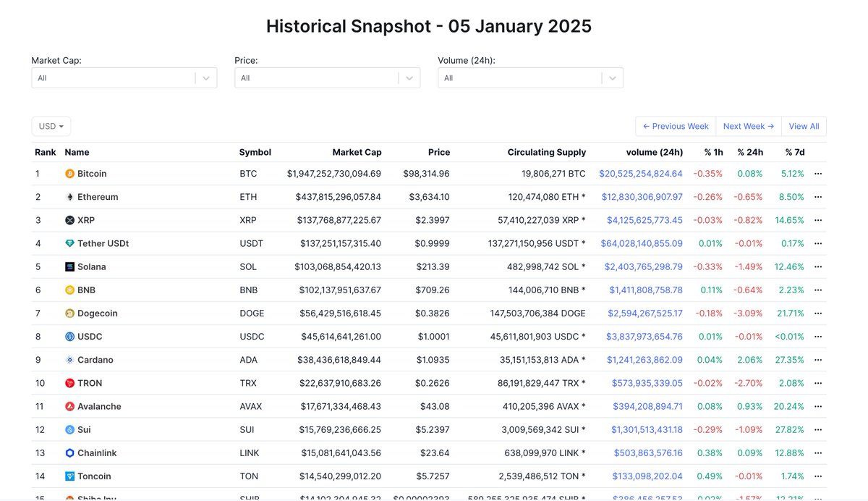Screen dimensions: 868x501
Task: Open the more-options menu for Toncoin row
Action: point(818,476)
